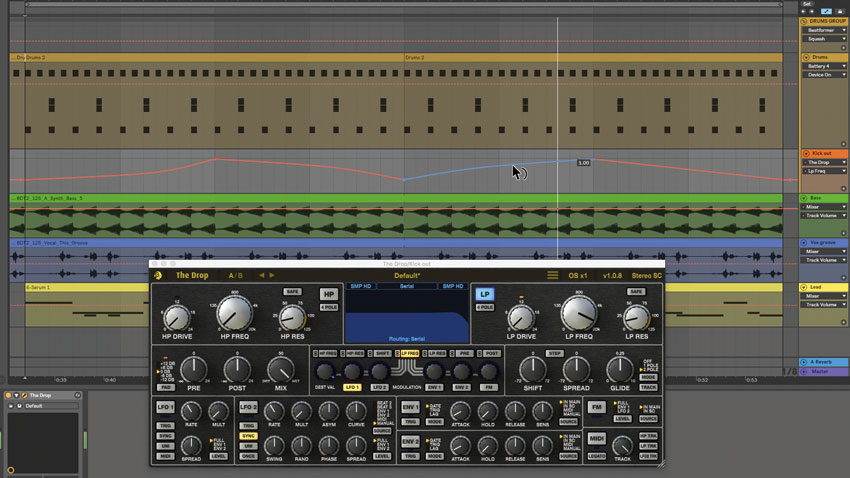Toggle the LP filter enable button
This screenshot has height=478, width=850.
tap(485, 294)
